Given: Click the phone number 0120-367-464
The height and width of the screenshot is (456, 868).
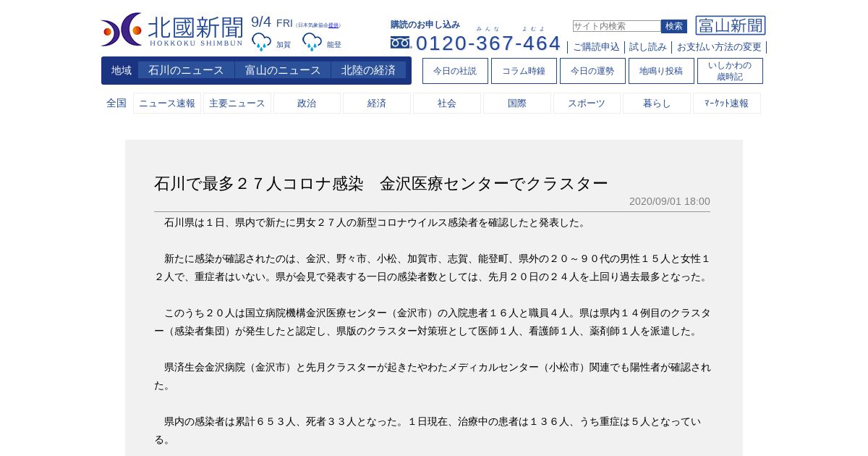Looking at the screenshot, I should pyautogui.click(x=488, y=43).
